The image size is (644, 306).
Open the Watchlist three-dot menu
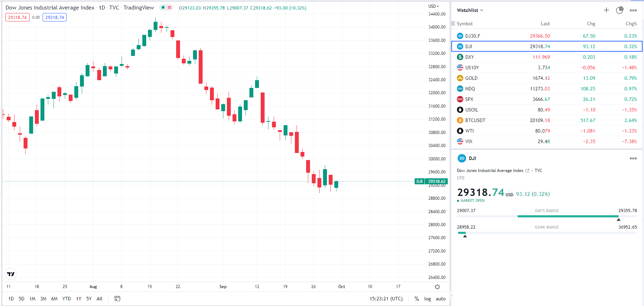click(633, 10)
